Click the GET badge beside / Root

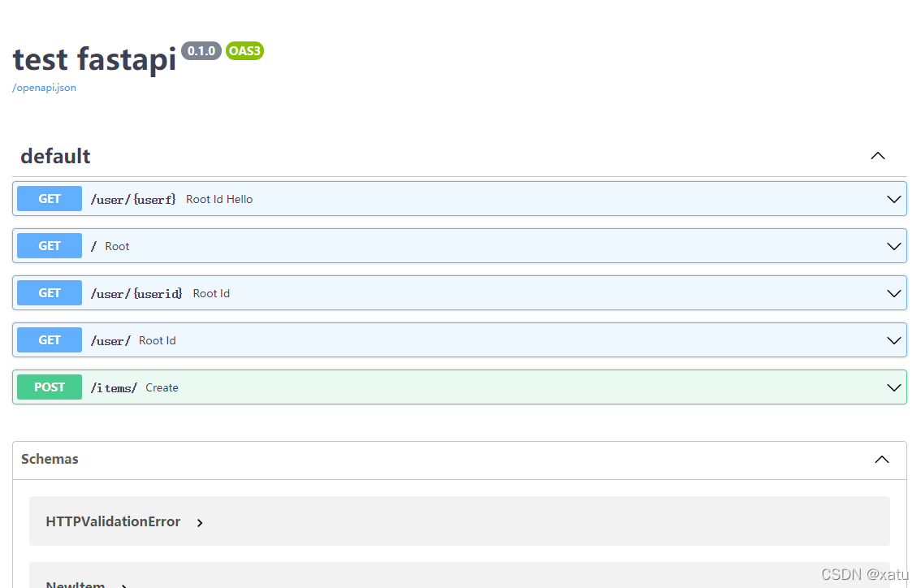(50, 245)
